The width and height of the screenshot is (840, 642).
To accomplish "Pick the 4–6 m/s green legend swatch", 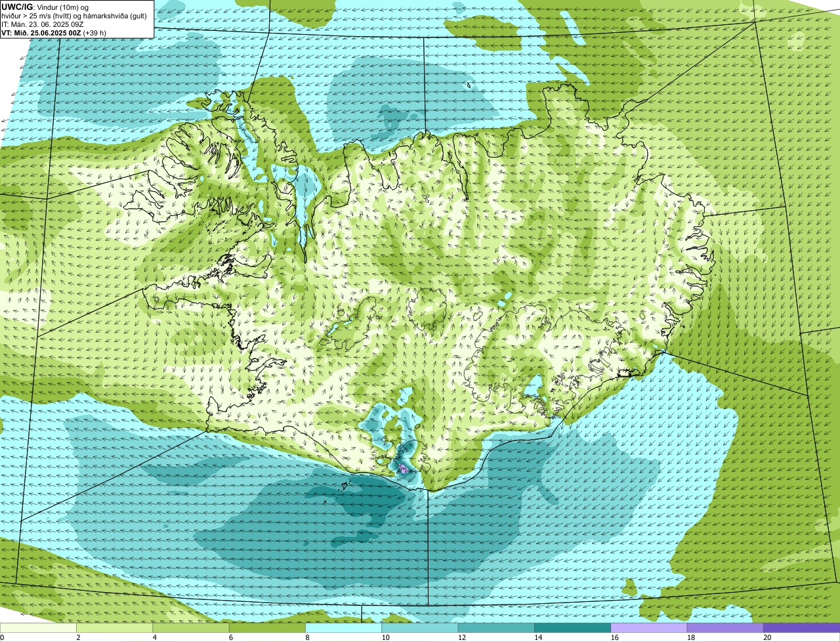I will (191, 628).
